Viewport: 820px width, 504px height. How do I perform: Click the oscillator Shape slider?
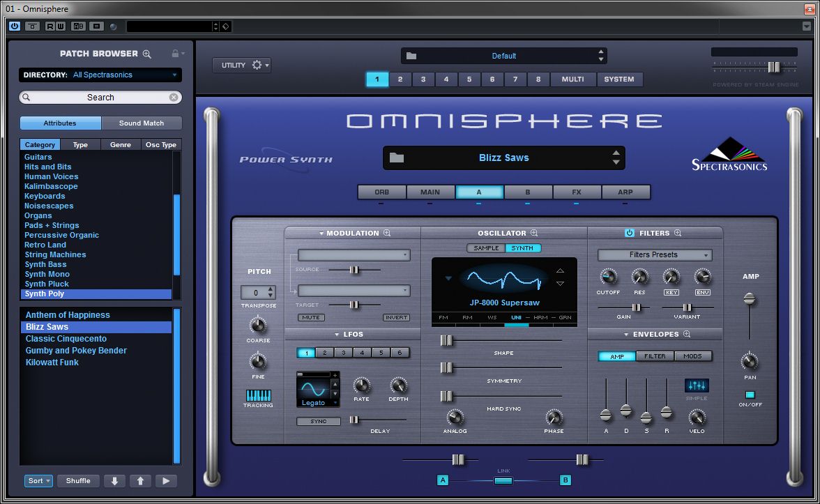[501, 340]
